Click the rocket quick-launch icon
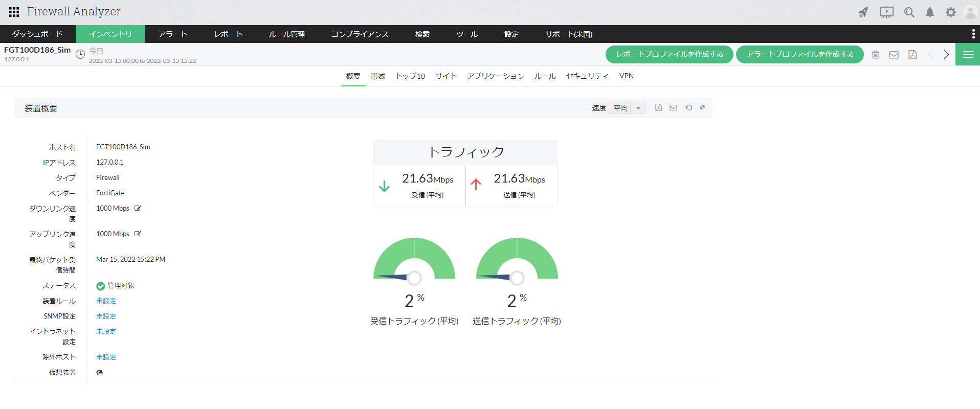Image resolution: width=980 pixels, height=409 pixels. pos(863,12)
